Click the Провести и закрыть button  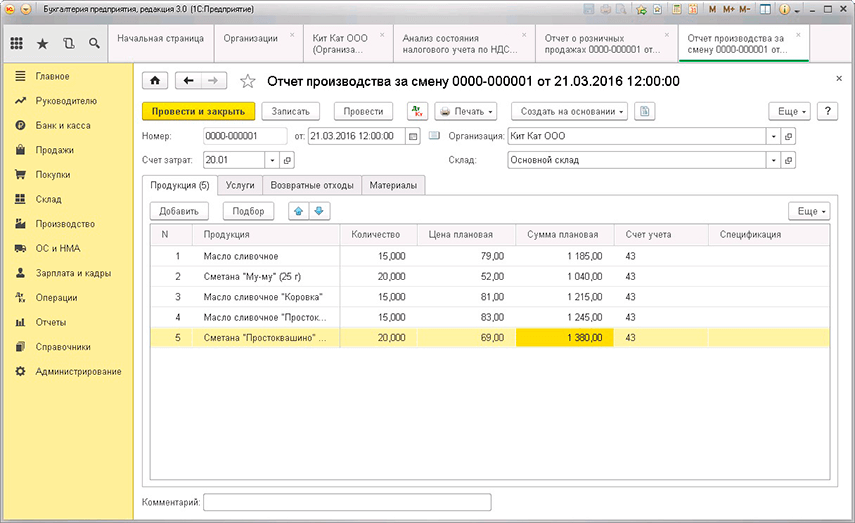click(199, 111)
